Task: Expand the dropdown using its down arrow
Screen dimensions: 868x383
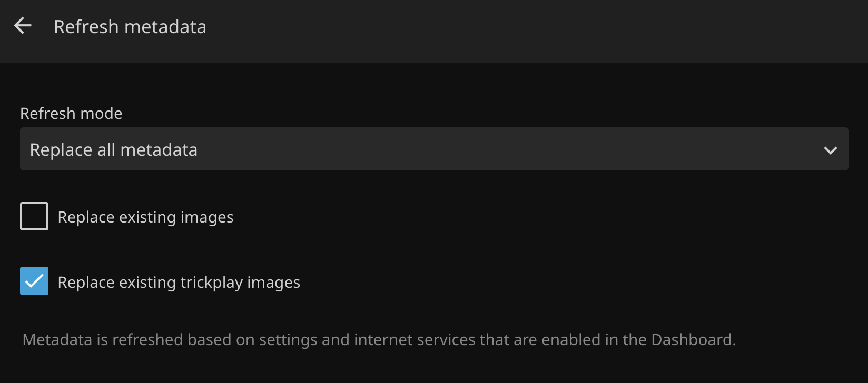Action: (830, 150)
